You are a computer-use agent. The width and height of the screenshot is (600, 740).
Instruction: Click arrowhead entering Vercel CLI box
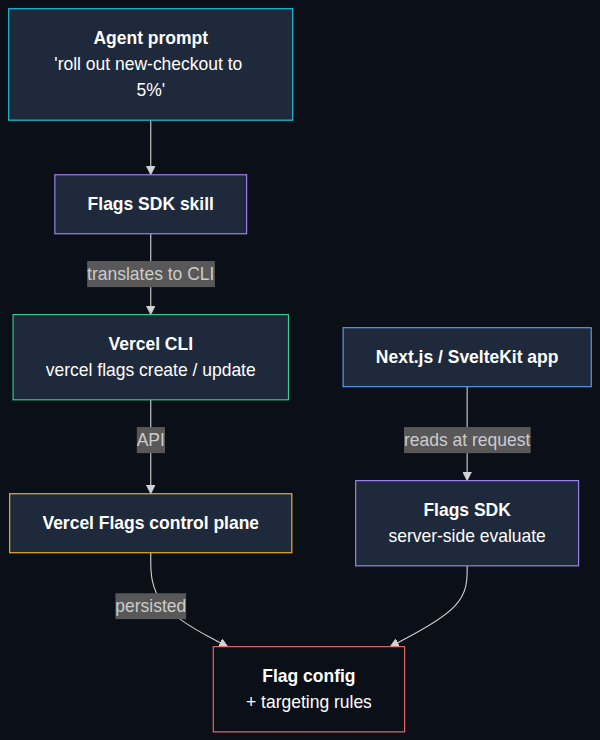click(151, 310)
